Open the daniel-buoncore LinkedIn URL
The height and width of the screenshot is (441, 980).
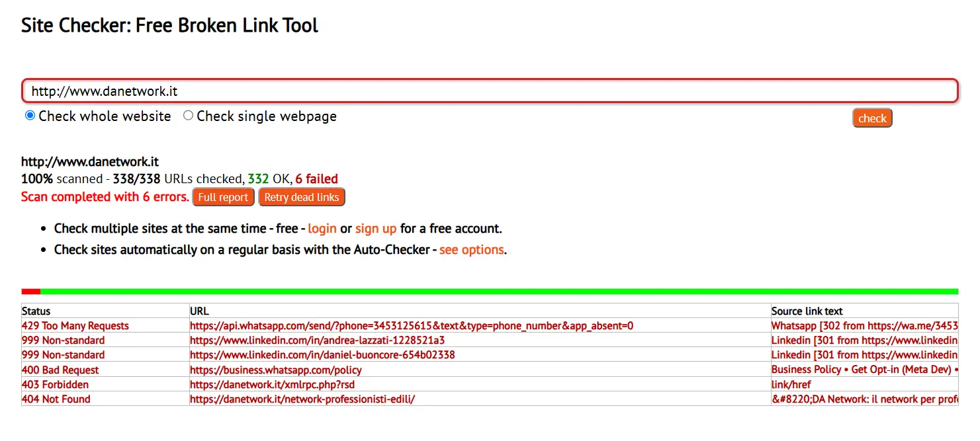[x=322, y=355]
